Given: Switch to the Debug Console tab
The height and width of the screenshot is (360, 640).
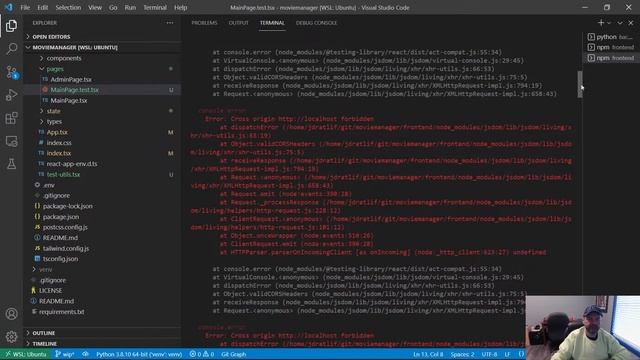Looking at the screenshot, I should click(316, 23).
